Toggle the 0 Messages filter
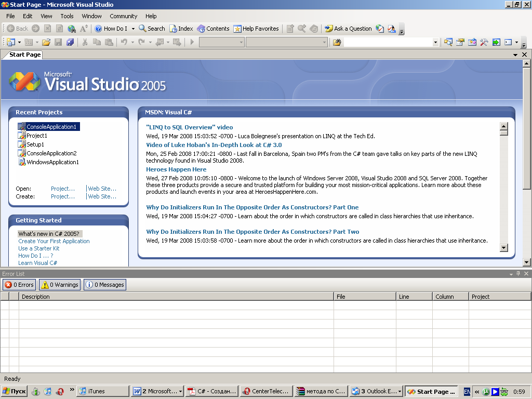The image size is (532, 399). pyautogui.click(x=104, y=285)
